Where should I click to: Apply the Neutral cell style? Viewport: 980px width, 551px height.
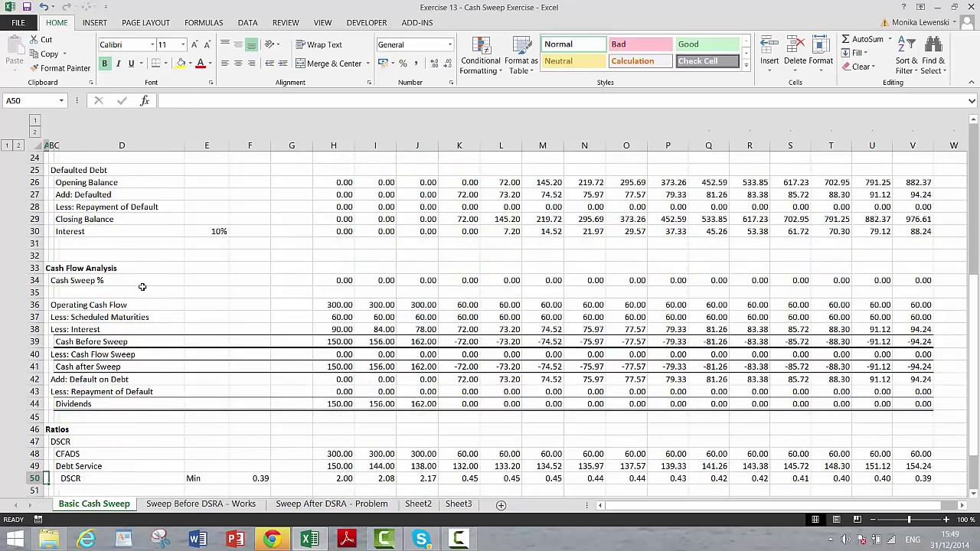[573, 61]
